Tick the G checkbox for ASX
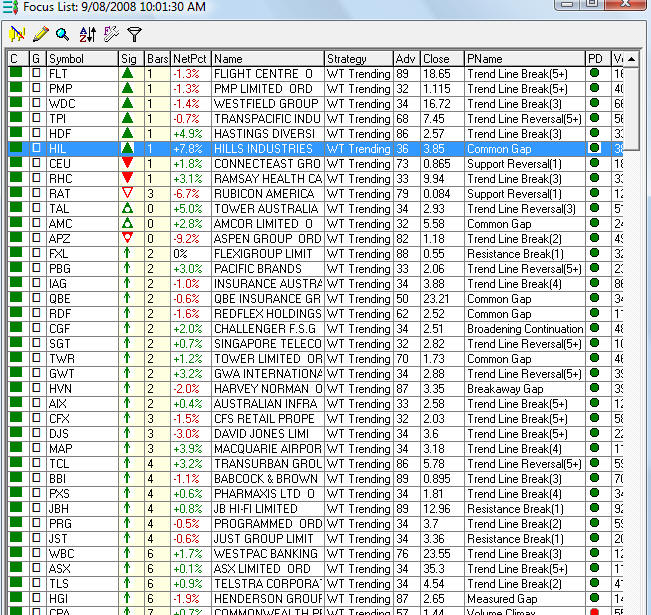The height and width of the screenshot is (615, 651). click(37, 568)
